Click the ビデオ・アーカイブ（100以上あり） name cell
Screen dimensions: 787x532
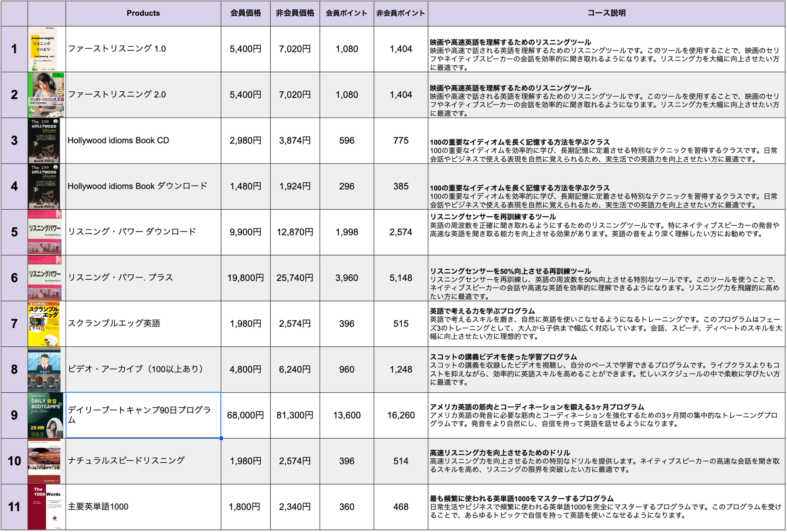click(143, 370)
